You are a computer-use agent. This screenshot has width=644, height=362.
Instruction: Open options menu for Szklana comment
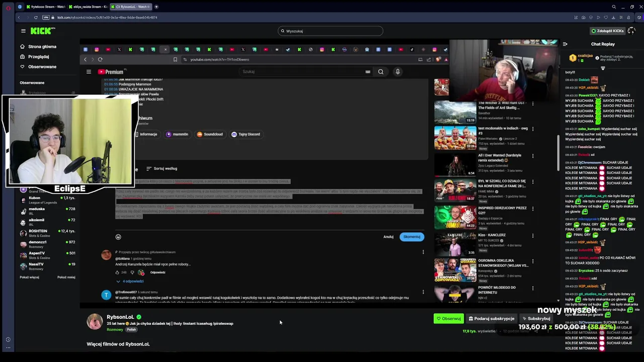point(423,252)
